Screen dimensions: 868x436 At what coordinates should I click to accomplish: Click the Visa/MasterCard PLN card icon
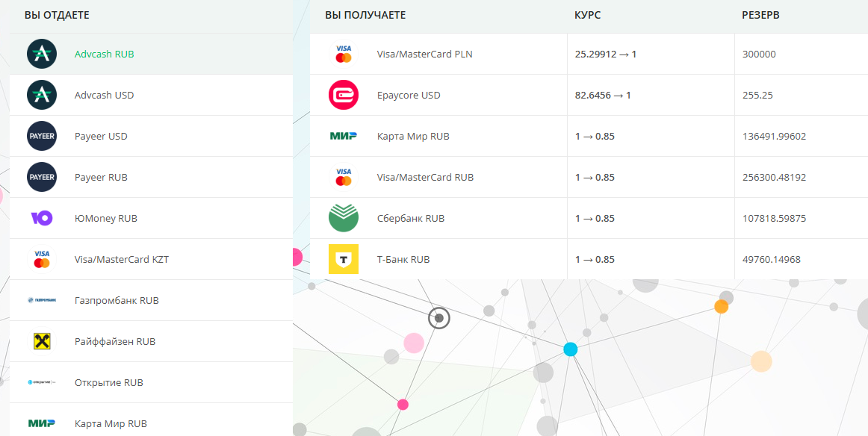343,54
